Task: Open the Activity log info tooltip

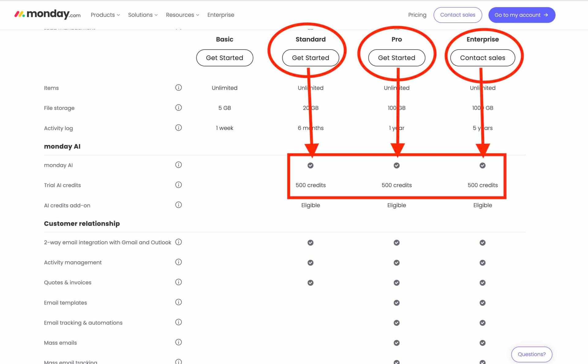Action: [x=179, y=128]
